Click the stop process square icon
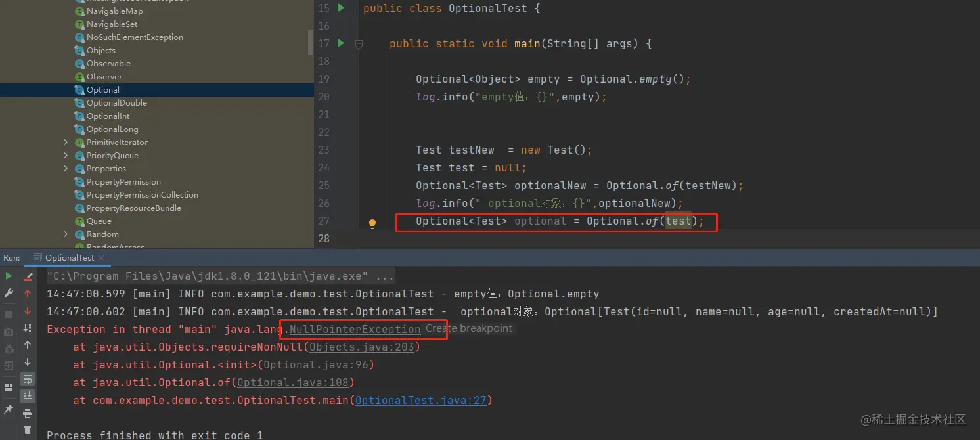Screen dimensions: 980x440 (x=9, y=314)
